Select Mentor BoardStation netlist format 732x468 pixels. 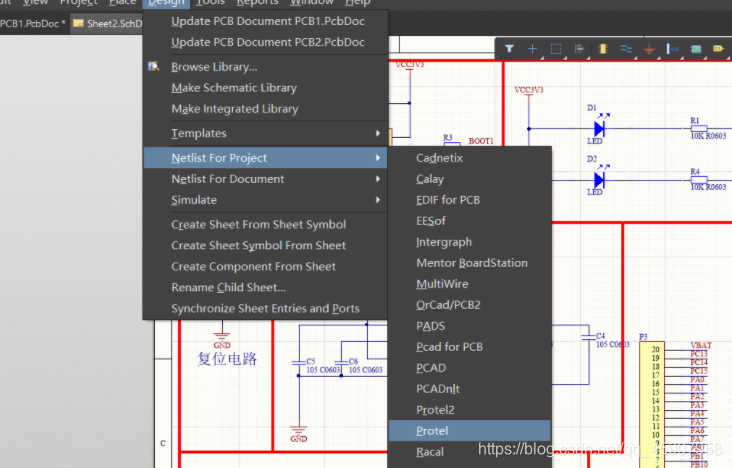[470, 263]
